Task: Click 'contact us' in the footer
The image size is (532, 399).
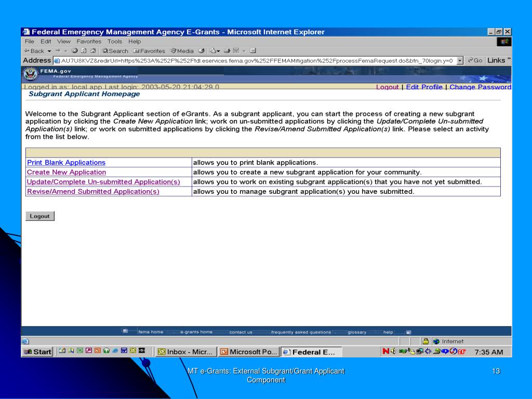Action: pos(241,332)
